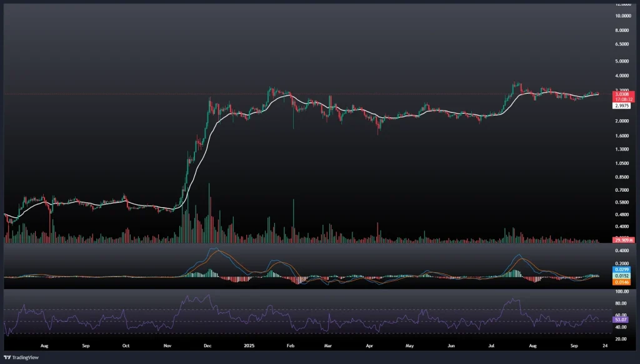
Task: Click the Dec label on the time axis
Action: [207, 344]
